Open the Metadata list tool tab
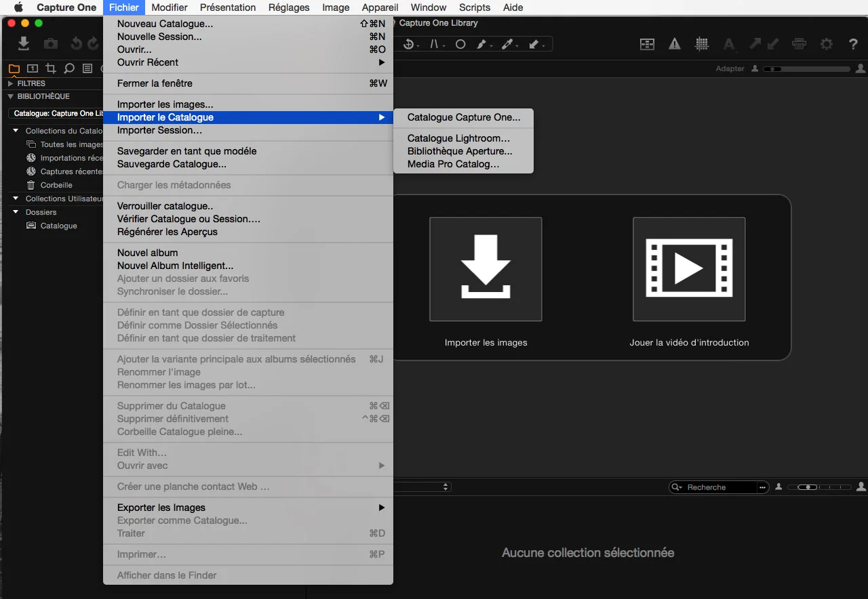The image size is (868, 599). coord(87,68)
